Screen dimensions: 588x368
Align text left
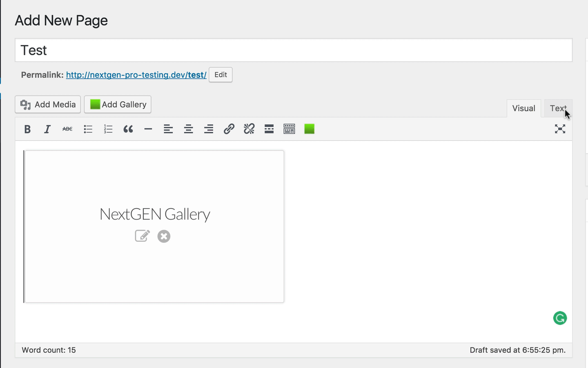coord(168,129)
